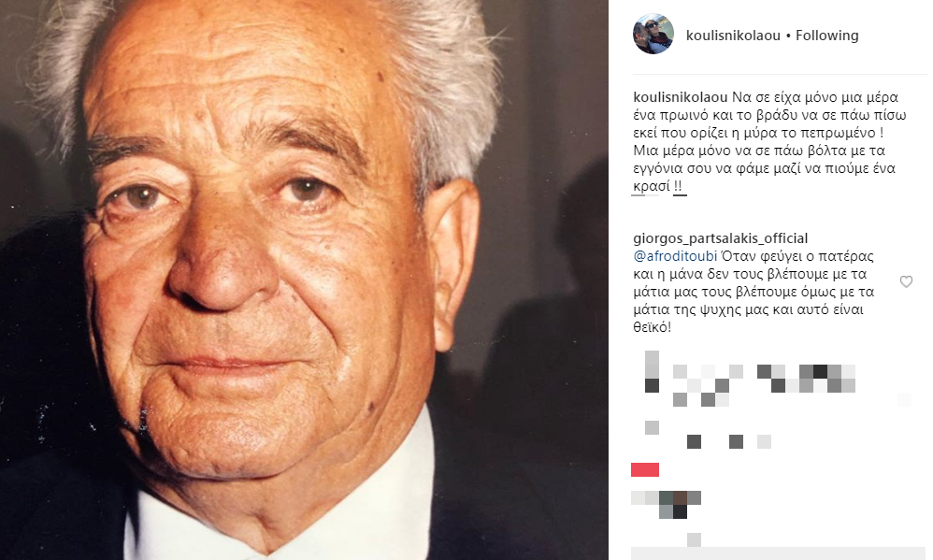933x560 pixels.
Task: Click the dot separator before Following
Action: point(788,36)
